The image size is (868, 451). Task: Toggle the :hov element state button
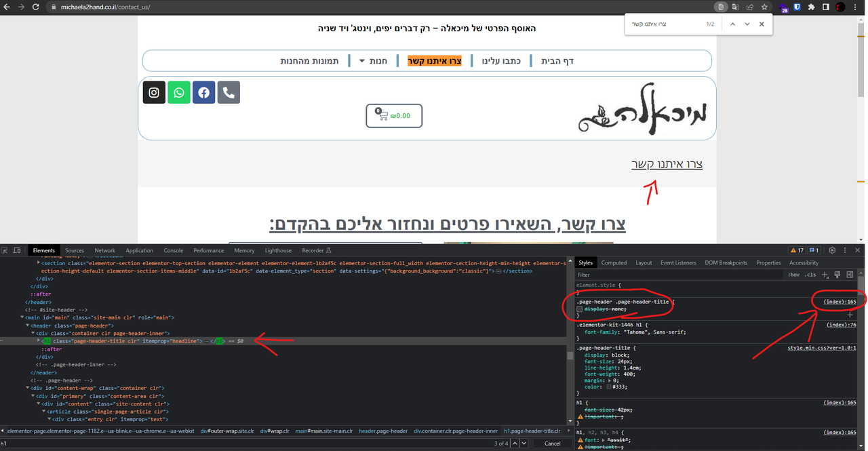(x=793, y=275)
